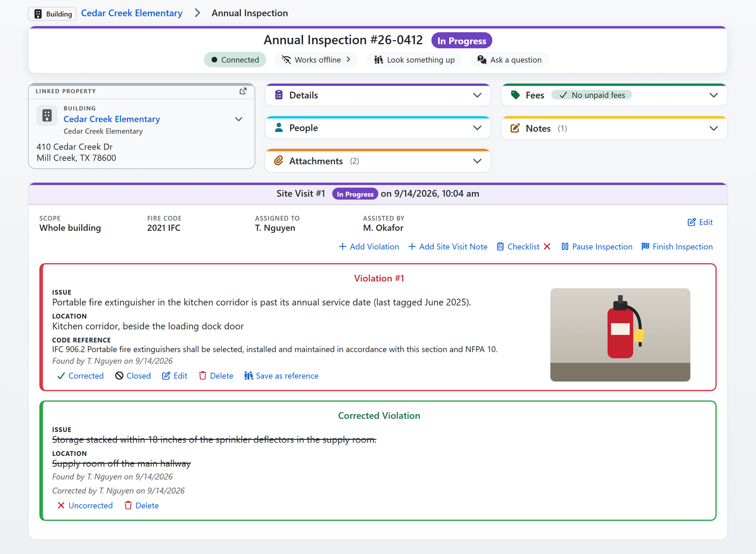The height and width of the screenshot is (554, 756).
Task: Finish the inspection
Action: tap(677, 247)
